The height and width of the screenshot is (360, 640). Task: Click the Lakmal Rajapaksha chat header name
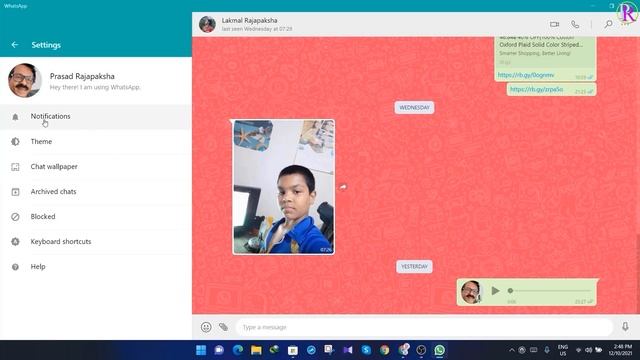(x=249, y=20)
